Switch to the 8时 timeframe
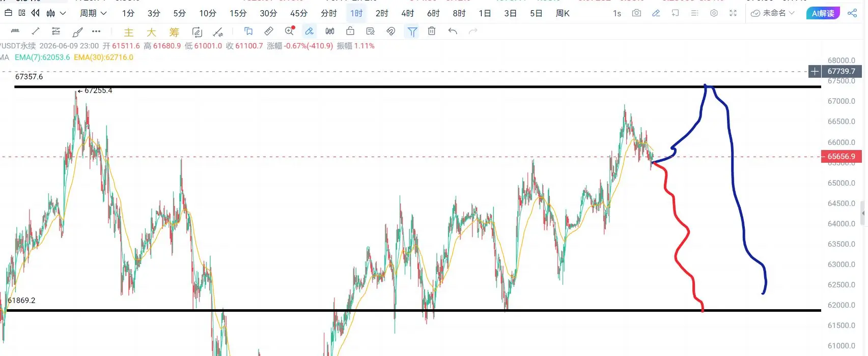The width and height of the screenshot is (868, 356). click(459, 13)
